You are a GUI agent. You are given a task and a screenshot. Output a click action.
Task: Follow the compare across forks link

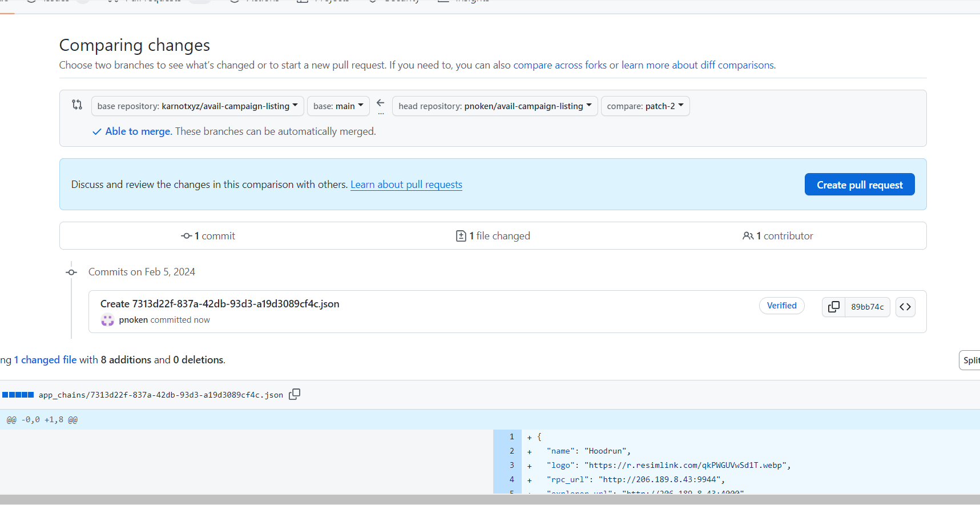[560, 65]
